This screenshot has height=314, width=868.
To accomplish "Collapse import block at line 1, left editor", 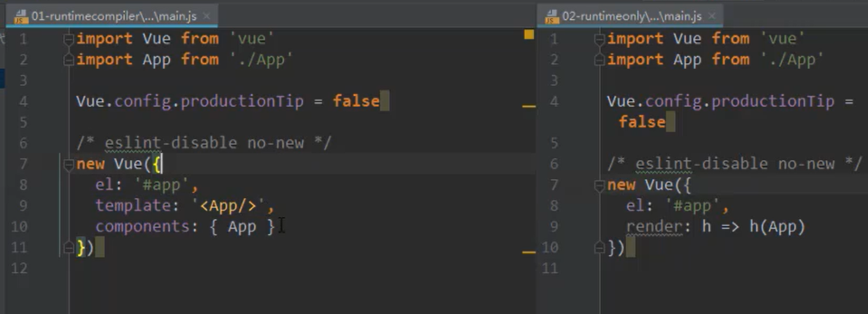I will click(x=68, y=39).
